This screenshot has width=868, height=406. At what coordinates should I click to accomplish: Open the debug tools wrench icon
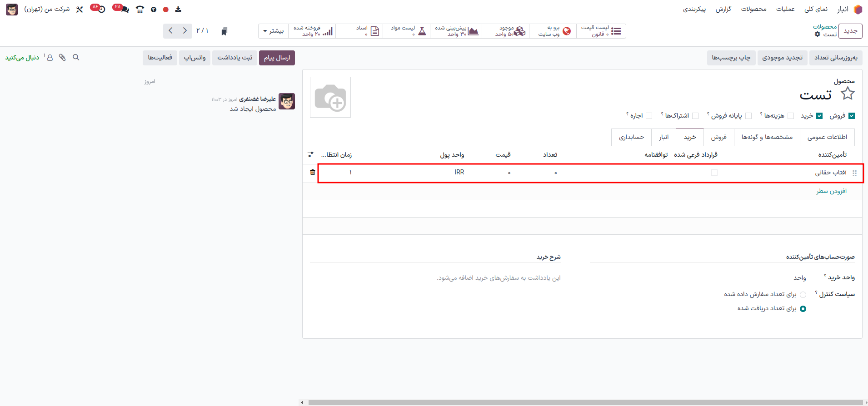(x=80, y=10)
